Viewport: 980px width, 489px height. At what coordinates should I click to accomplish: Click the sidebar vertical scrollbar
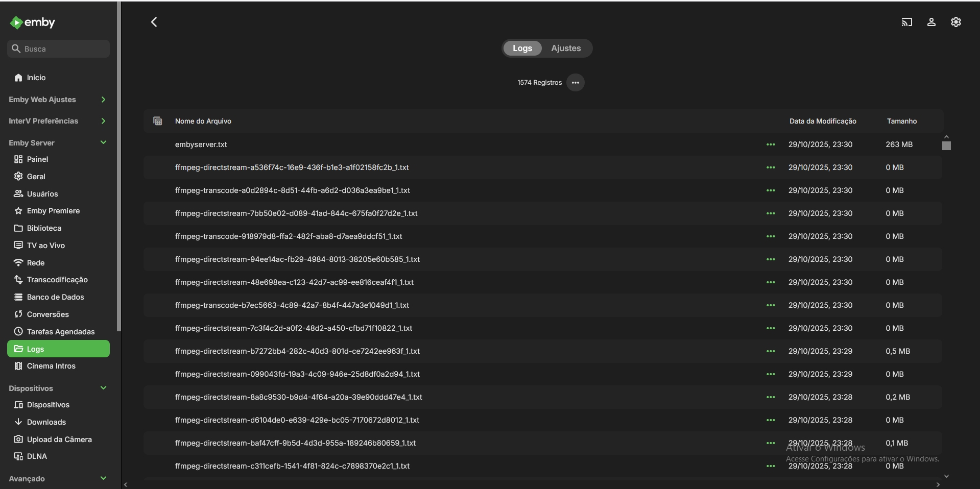(119, 166)
